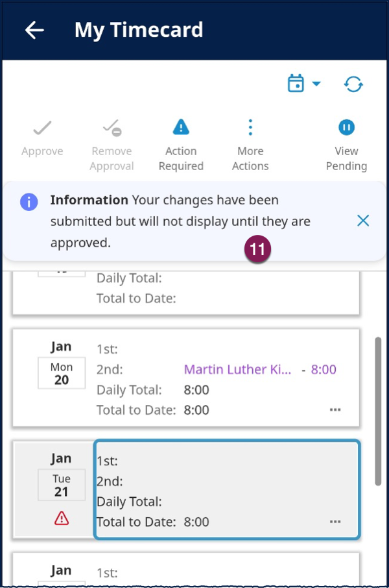Click the 8:00 holiday hours amount
This screenshot has width=389, height=588.
coord(324,369)
